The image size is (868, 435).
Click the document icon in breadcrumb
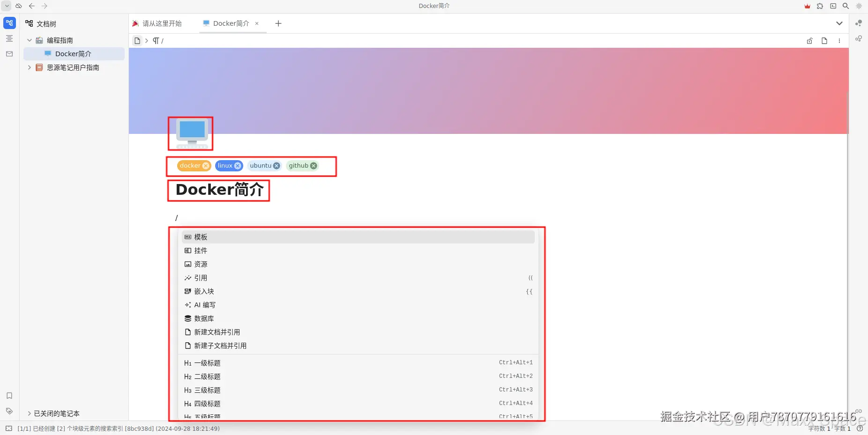click(x=137, y=41)
